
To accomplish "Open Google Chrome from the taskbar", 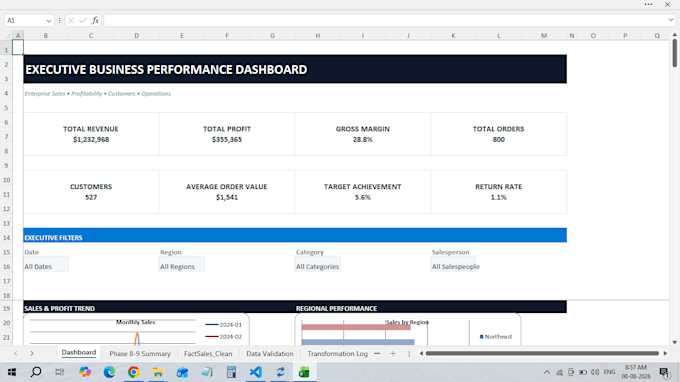I will 134,372.
